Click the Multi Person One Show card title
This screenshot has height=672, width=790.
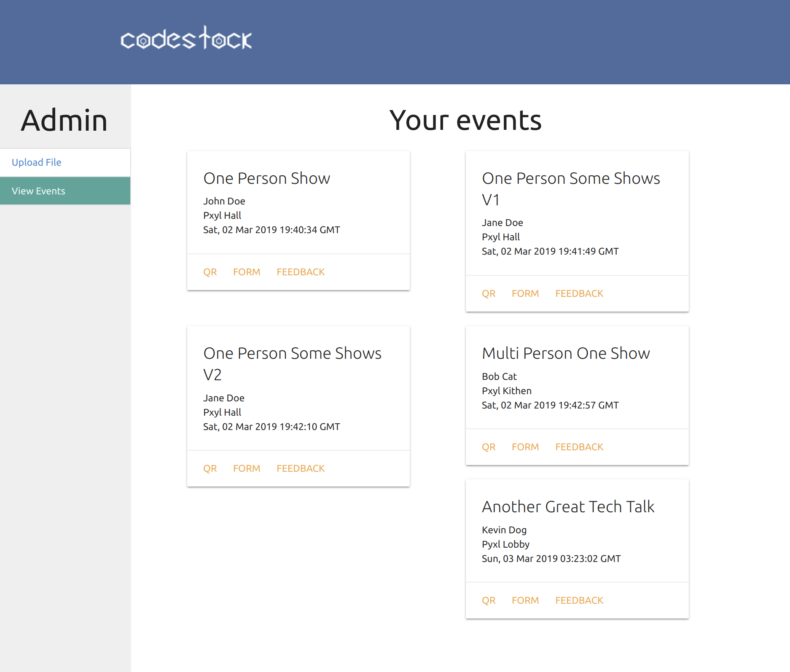tap(566, 353)
